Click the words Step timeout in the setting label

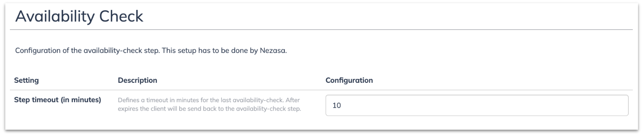coord(36,100)
